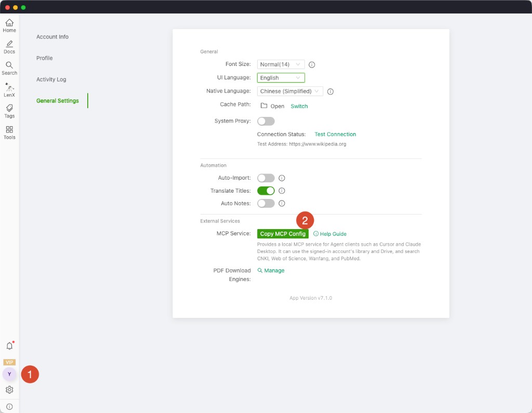Click the VIP badge
Screen dimensions: 532x413
tap(9, 362)
